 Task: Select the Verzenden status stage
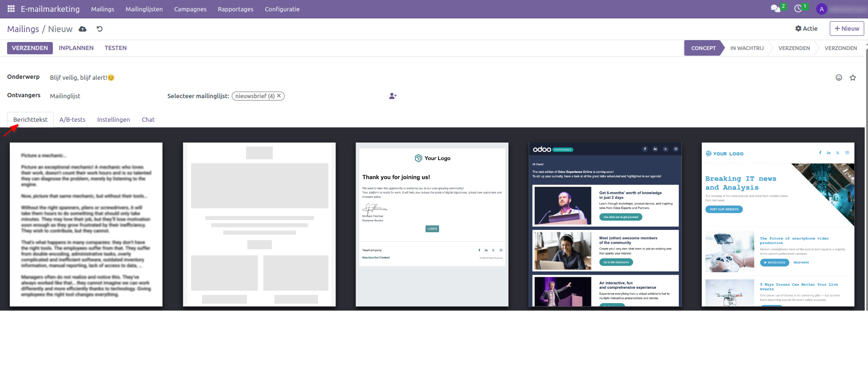click(794, 48)
